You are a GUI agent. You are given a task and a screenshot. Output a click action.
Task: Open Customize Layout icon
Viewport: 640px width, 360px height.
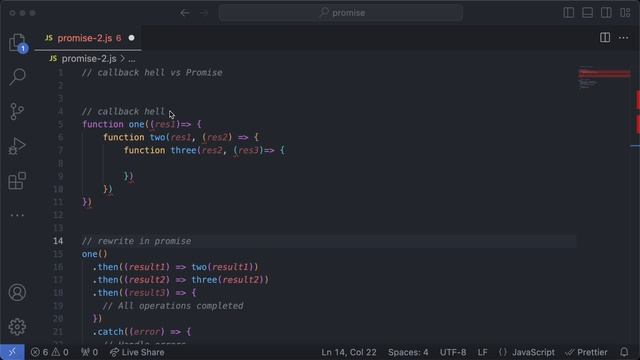click(625, 13)
